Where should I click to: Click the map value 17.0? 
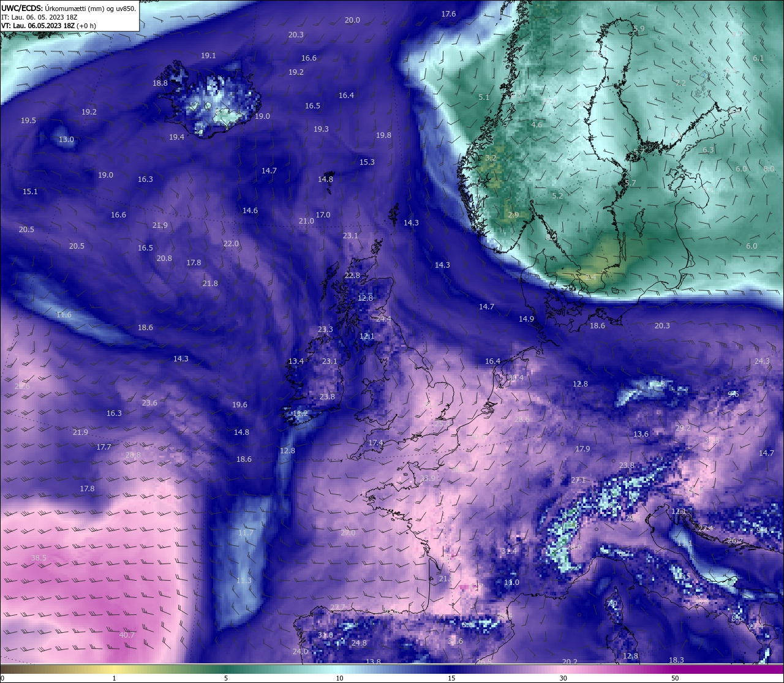pos(323,215)
